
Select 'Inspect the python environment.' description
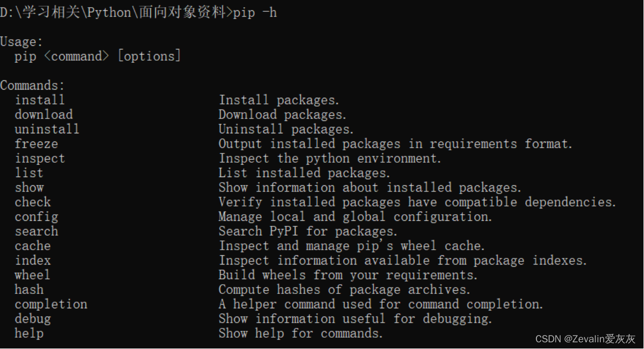point(330,158)
